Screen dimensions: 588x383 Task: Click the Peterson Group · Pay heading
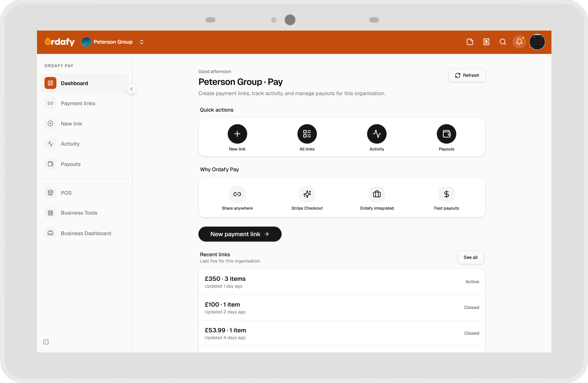(x=240, y=82)
